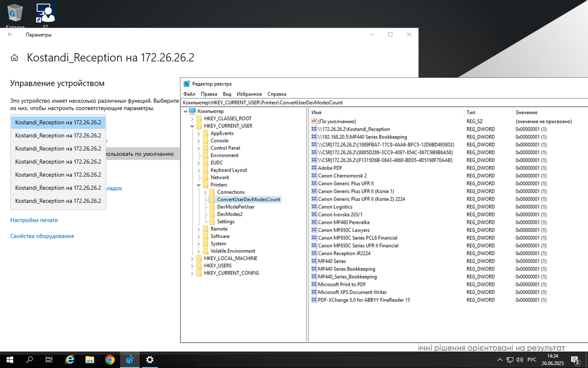Expand the HKEY_LOCAL_MACHINE key

coord(192,258)
